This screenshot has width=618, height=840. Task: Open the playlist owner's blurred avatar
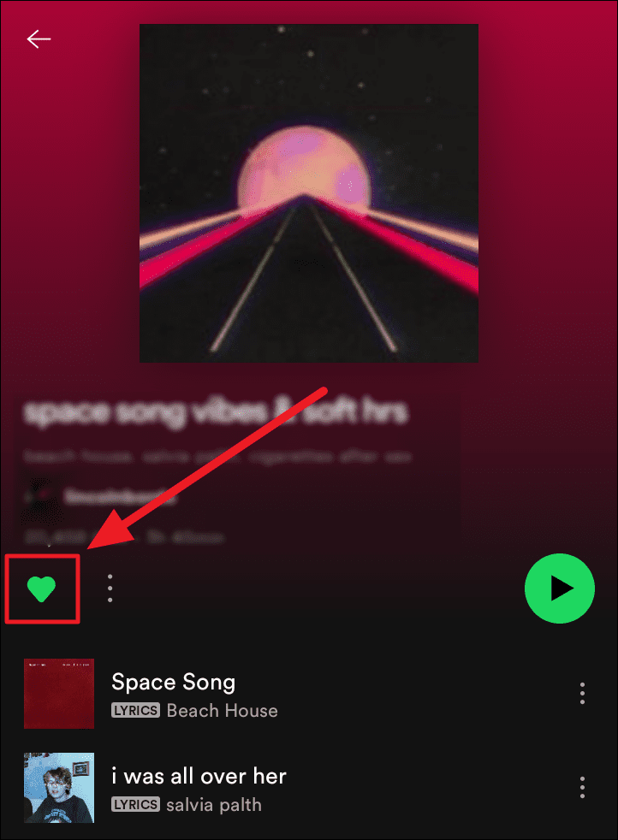point(39,498)
